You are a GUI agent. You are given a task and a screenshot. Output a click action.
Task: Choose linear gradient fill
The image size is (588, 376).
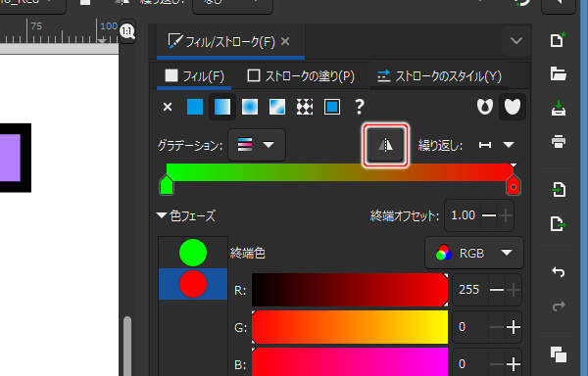coord(222,107)
